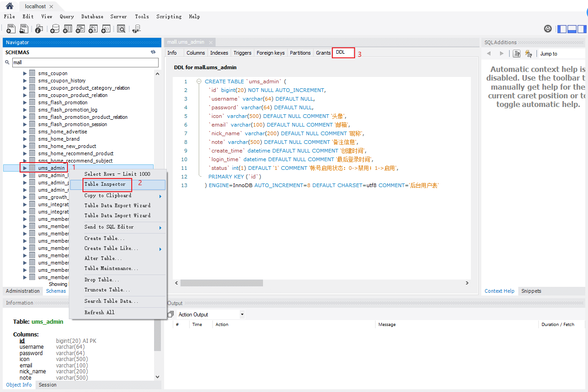Viewport: 588px width, 392px height.
Task: Choose Alter Table from context menu
Action: 118,258
